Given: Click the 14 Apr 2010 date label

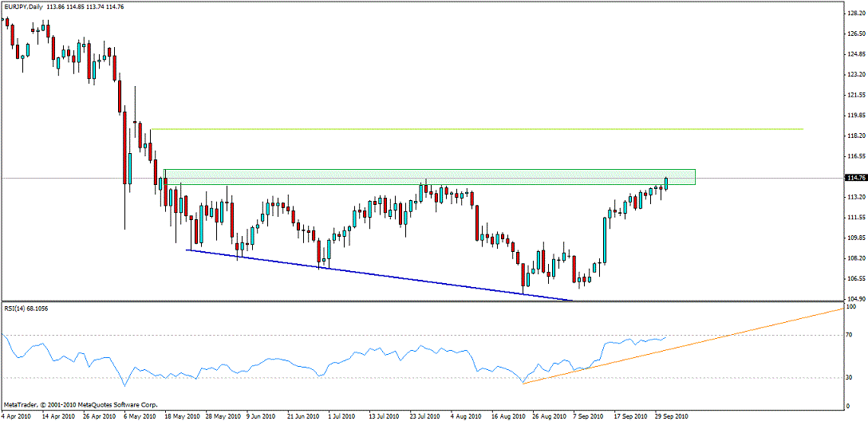Looking at the screenshot, I should [x=59, y=415].
